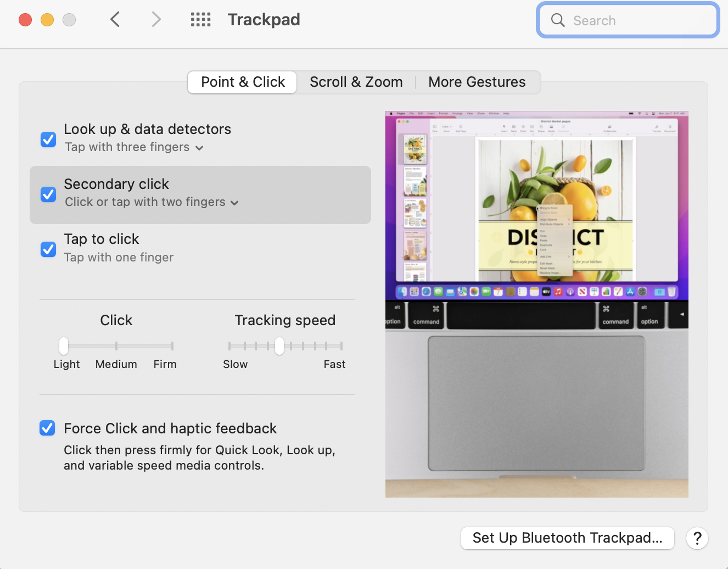This screenshot has width=728, height=569.
Task: Go back with the left arrow
Action: click(x=115, y=20)
